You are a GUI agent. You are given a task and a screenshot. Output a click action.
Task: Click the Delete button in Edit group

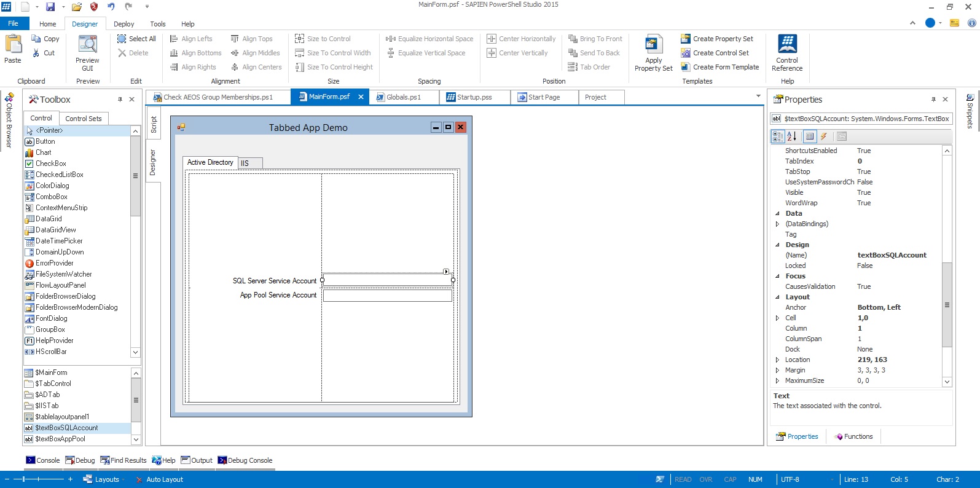133,53
